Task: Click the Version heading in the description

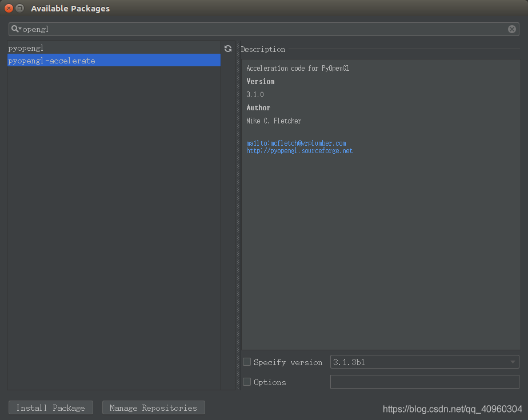Action: (x=261, y=82)
